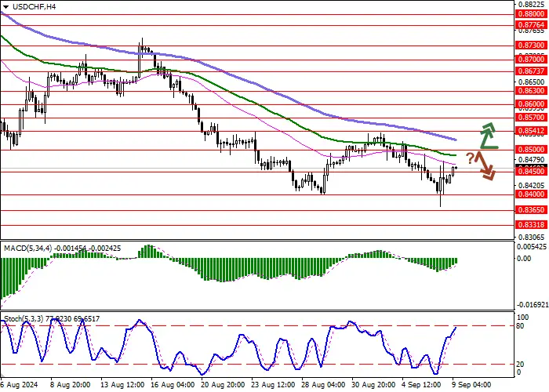Click the 0.83065 price axis value
Viewport: 549px width, 392px height.
click(532, 237)
